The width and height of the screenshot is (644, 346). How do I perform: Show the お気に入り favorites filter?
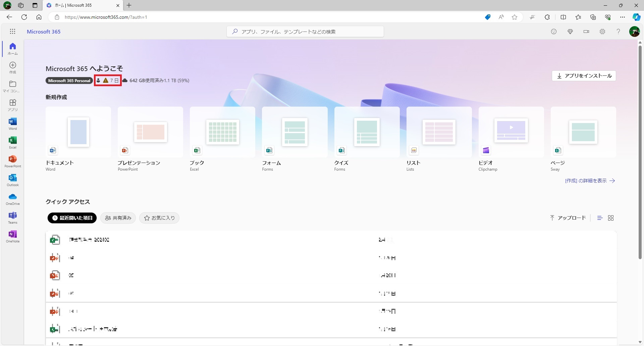coord(159,218)
